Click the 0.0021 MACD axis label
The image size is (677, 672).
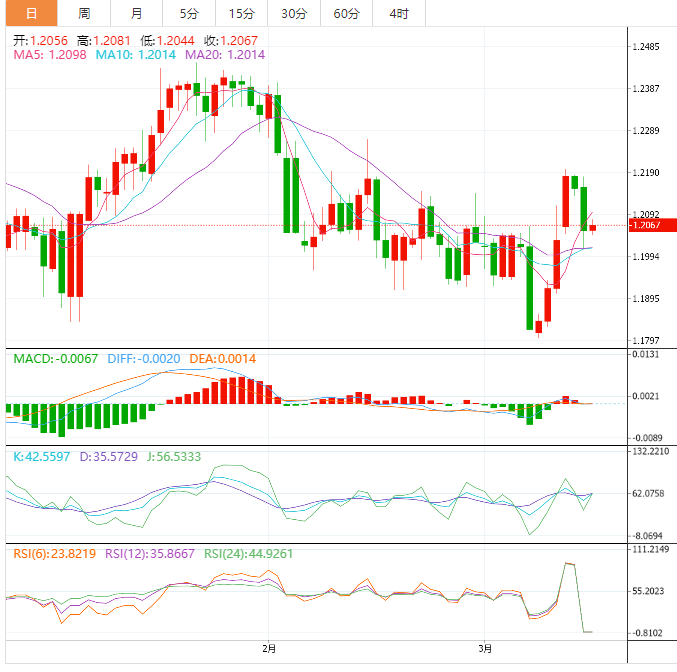646,396
